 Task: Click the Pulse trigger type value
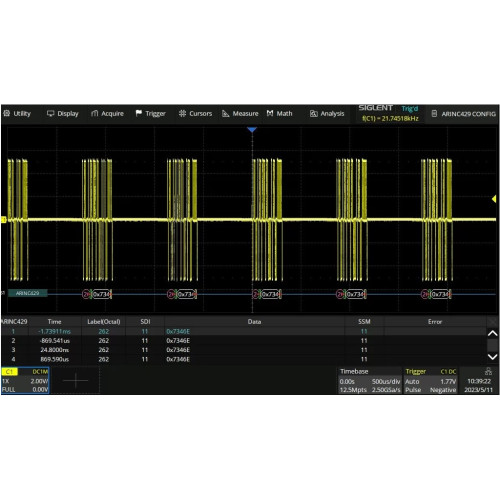coord(413,390)
